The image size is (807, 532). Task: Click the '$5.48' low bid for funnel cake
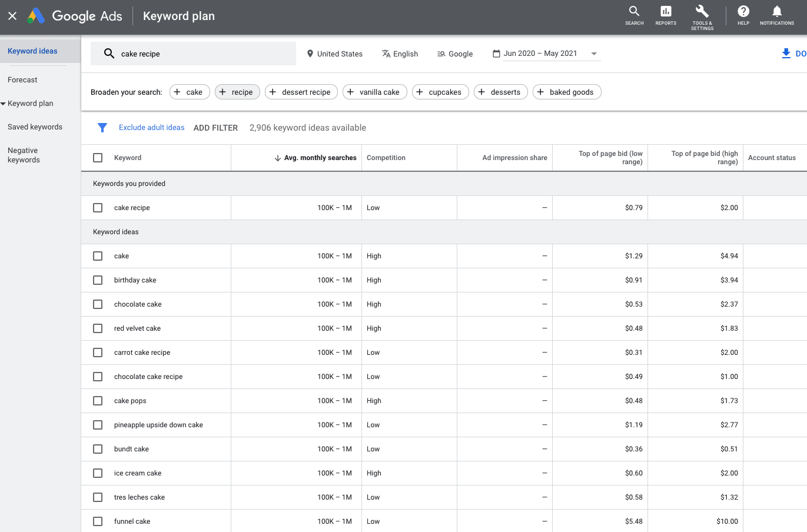coord(634,521)
